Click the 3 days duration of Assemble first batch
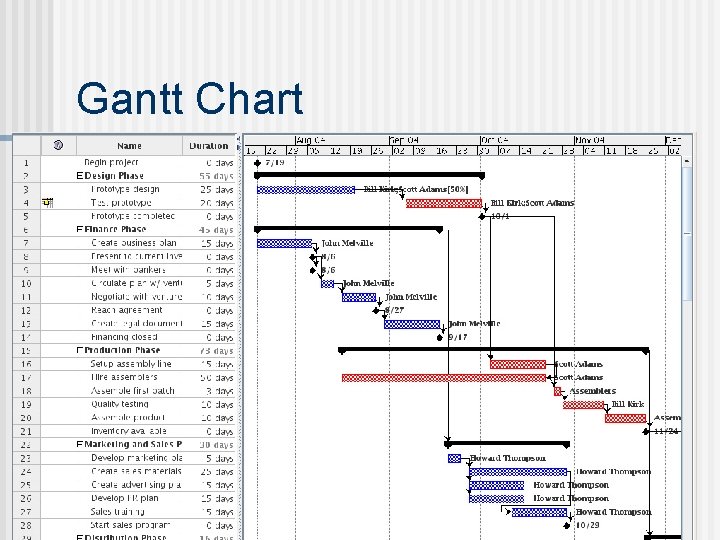 coord(219,391)
